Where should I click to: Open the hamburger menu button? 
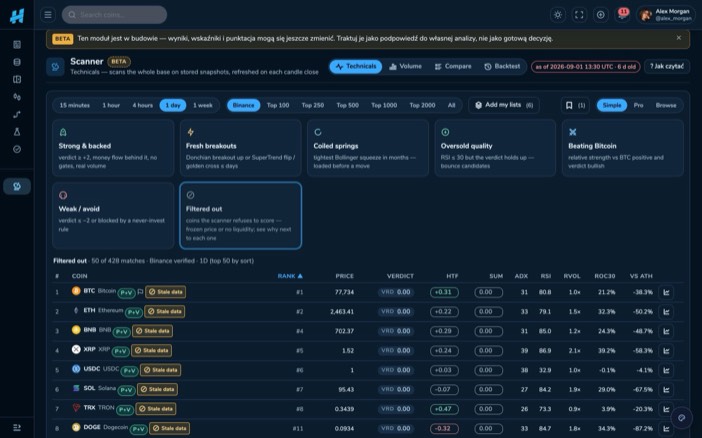click(x=48, y=15)
